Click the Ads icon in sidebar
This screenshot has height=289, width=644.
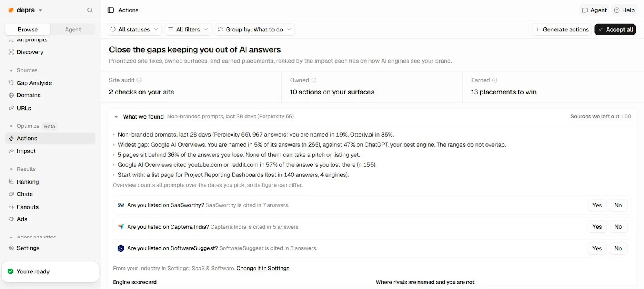click(11, 219)
